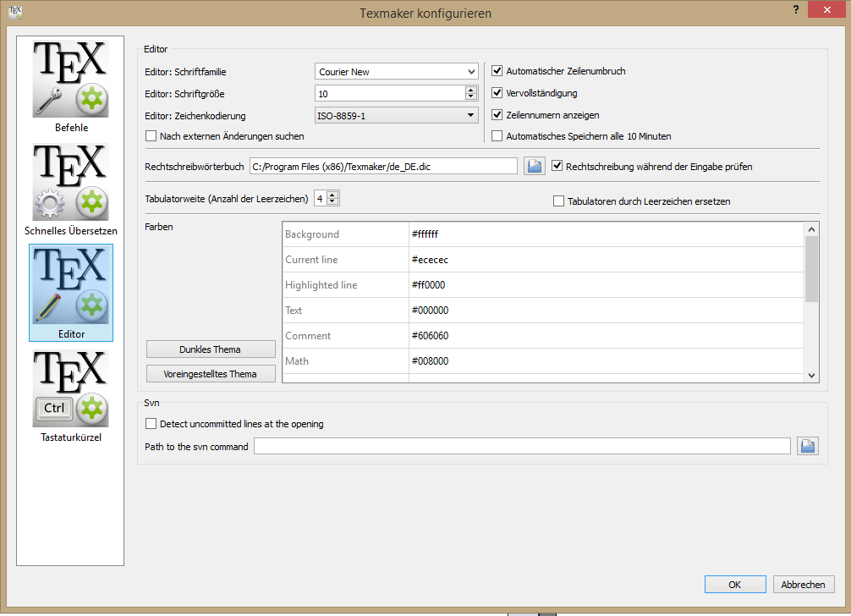Increase Tabulatorweite with the up arrow

332,195
